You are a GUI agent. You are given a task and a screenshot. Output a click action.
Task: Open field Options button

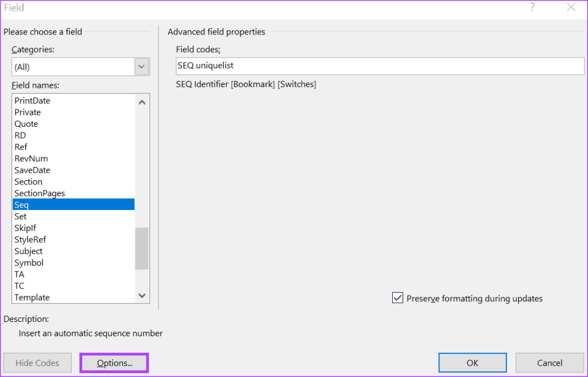tap(114, 363)
